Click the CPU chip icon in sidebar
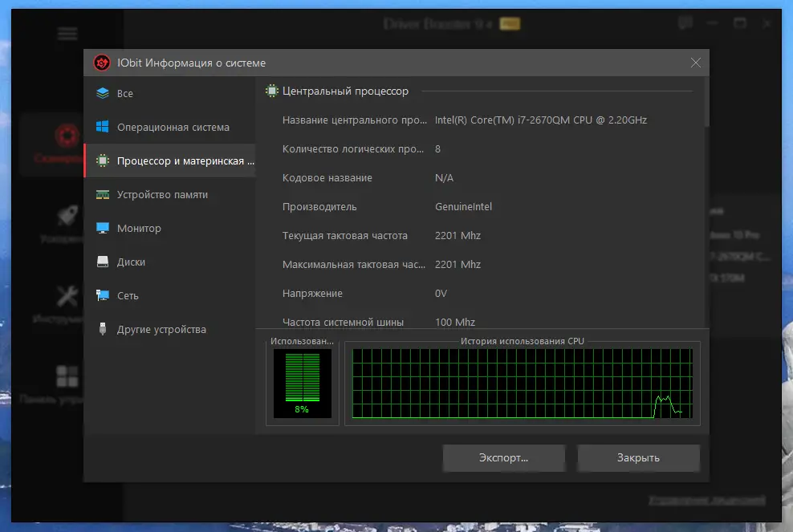Viewport: 793px width, 532px height. click(x=103, y=160)
